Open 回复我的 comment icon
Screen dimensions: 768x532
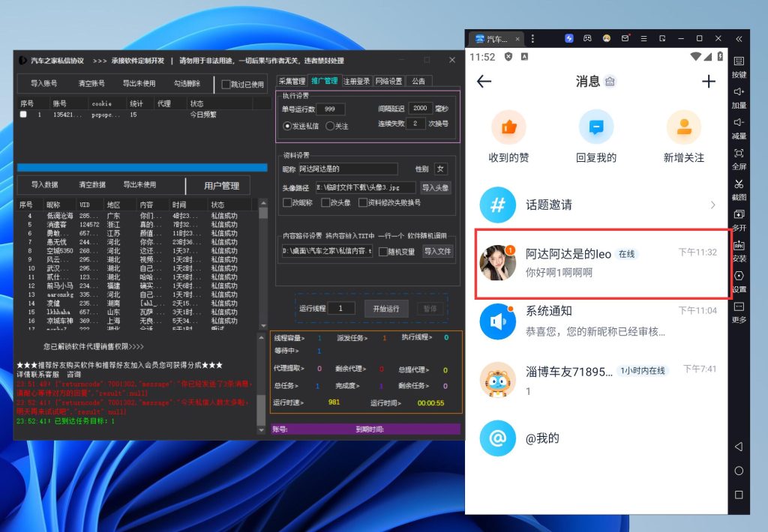pos(595,127)
